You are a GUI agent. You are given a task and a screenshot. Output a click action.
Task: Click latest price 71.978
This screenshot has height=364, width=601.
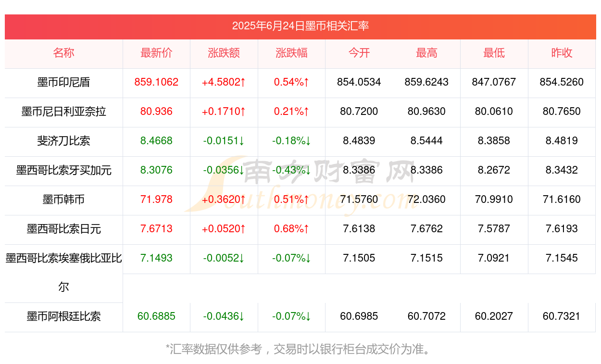click(x=156, y=200)
